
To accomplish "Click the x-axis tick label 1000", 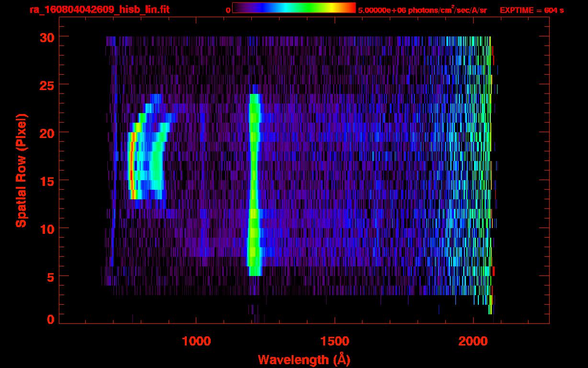I will [x=196, y=341].
